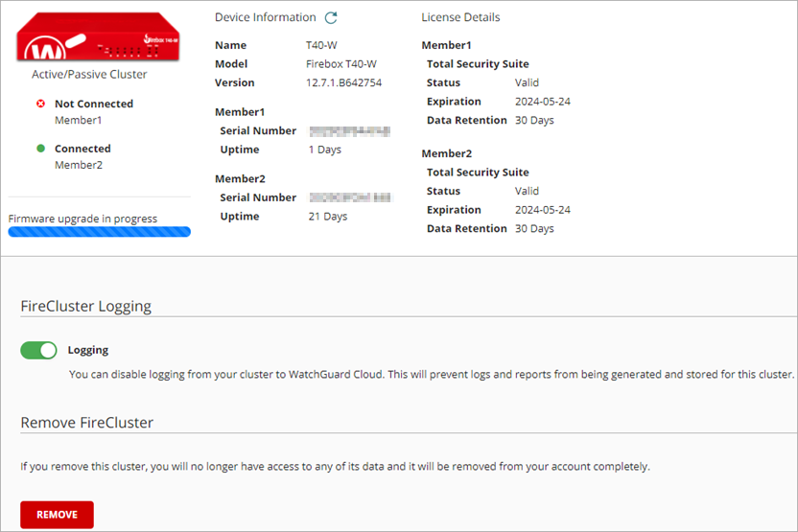Screen dimensions: 798x532
Task: Click the red REMOVE button
Action: tap(57, 515)
